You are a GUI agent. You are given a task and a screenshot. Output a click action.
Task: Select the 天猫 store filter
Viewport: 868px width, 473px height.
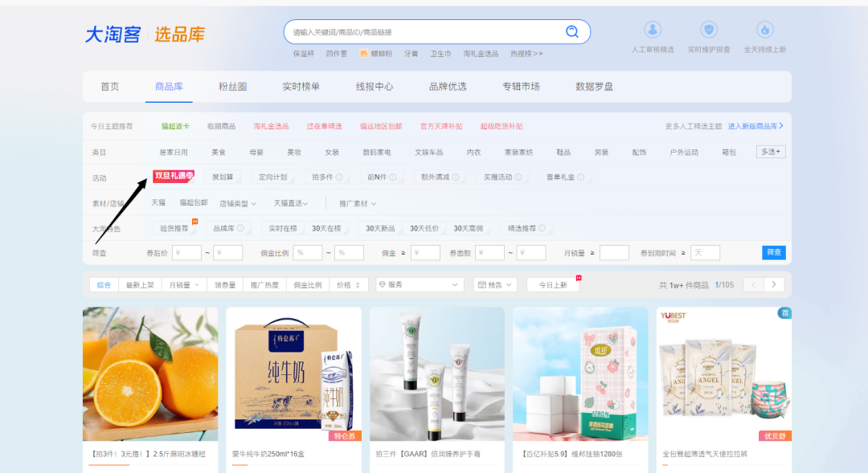(x=158, y=203)
